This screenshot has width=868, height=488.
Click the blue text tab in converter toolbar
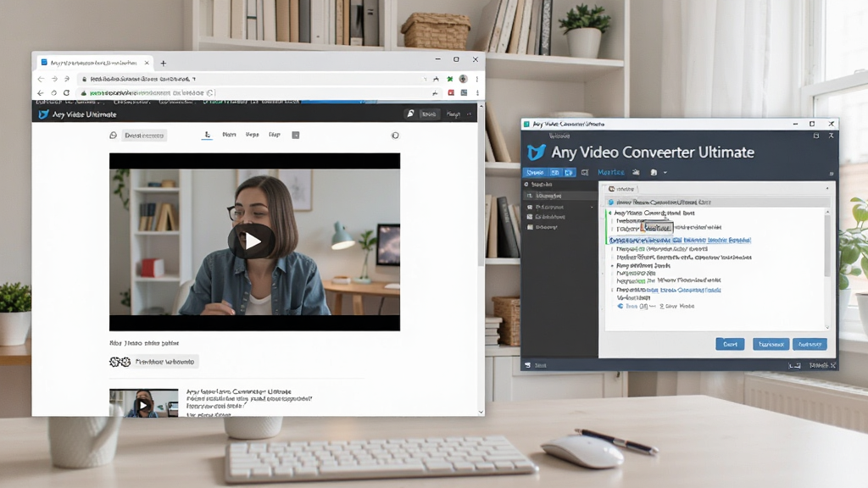pyautogui.click(x=610, y=173)
